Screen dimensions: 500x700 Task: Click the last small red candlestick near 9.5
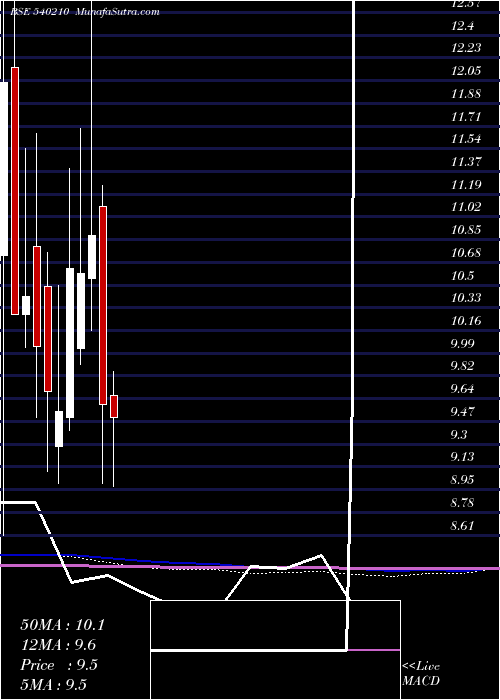[x=114, y=406]
